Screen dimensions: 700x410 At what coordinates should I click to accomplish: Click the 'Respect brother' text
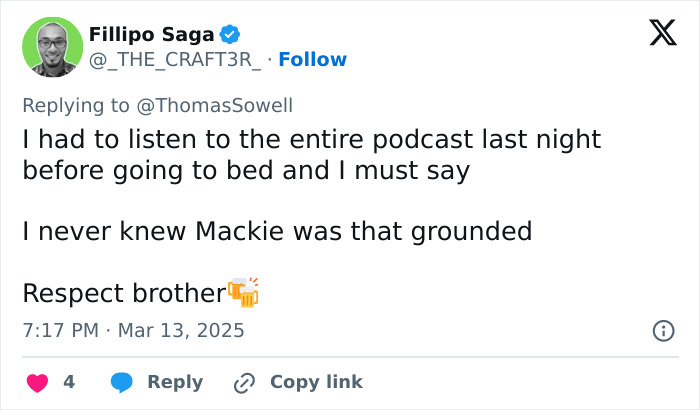click(123, 293)
